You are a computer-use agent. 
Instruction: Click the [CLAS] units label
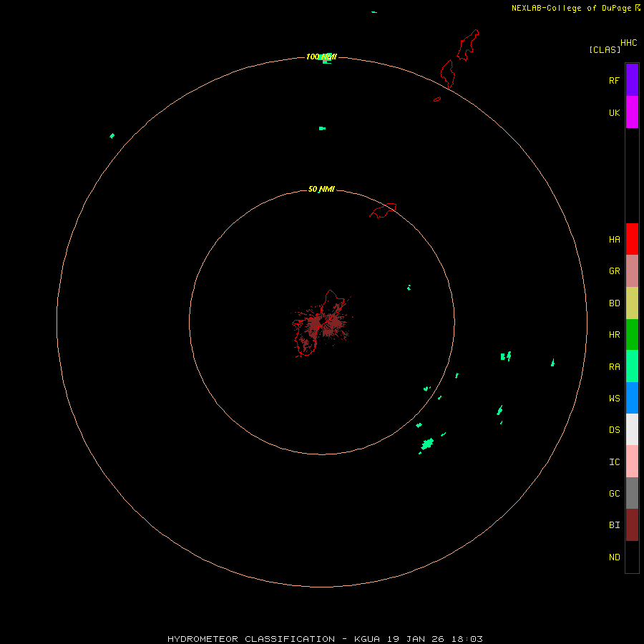click(x=605, y=49)
